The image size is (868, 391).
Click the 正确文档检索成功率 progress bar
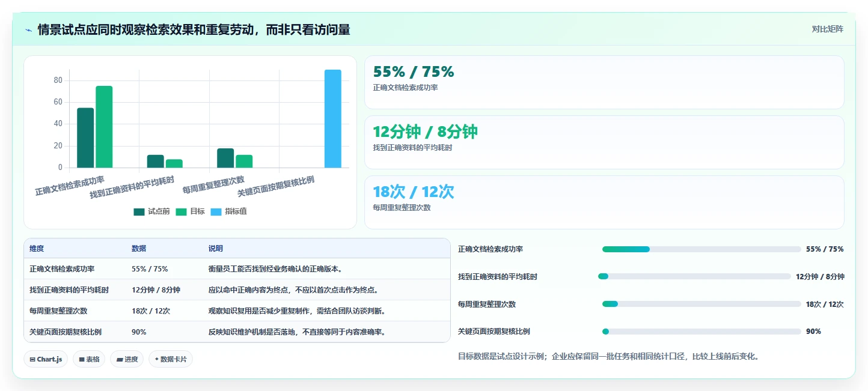[701, 249]
